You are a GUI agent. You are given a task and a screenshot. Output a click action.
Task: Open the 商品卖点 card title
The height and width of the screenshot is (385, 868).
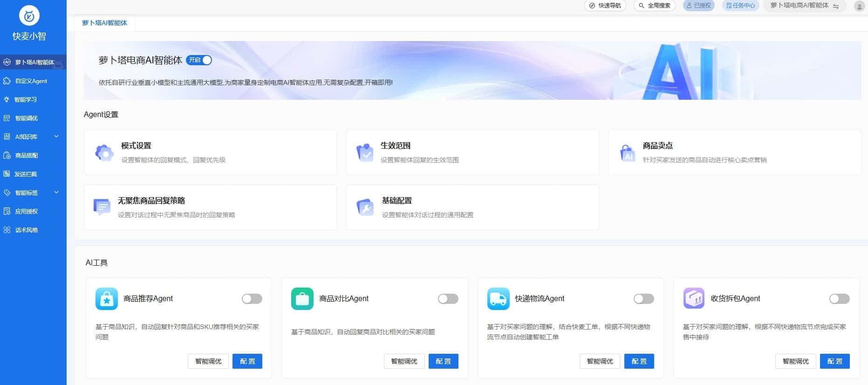[x=658, y=146]
